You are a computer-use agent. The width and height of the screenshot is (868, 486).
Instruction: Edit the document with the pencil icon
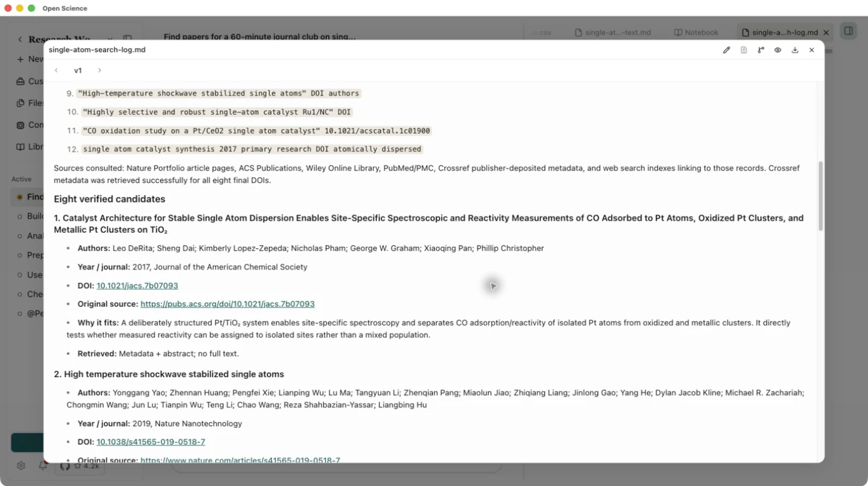[726, 50]
